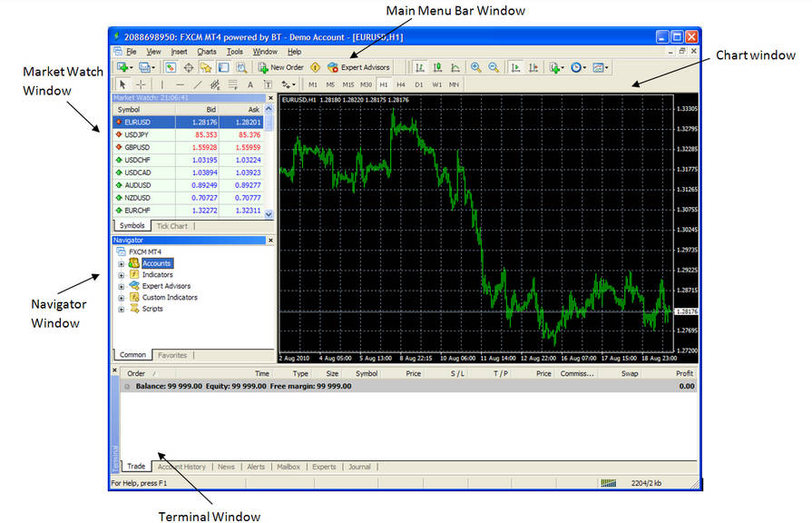Expand the Scripts tree node
812x523 pixels.
pyautogui.click(x=122, y=309)
